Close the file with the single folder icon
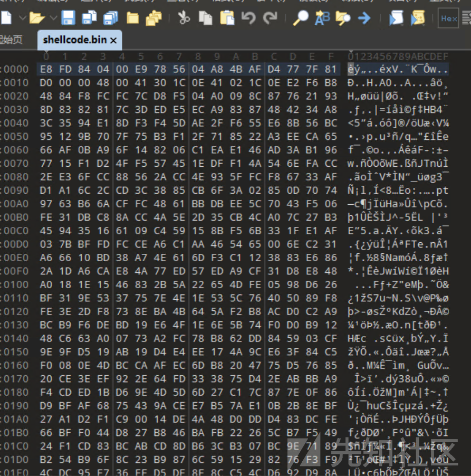Screen dimensions: 471x476 (x=132, y=18)
